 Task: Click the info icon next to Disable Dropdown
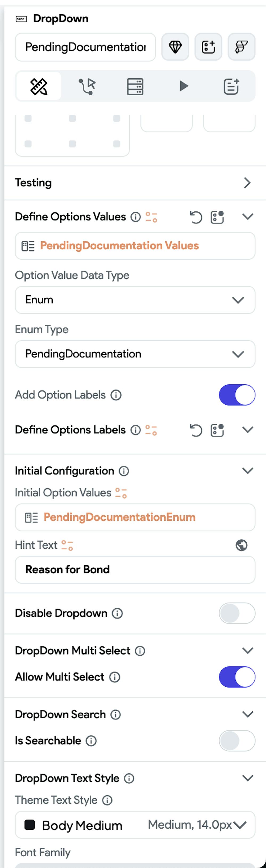[x=117, y=613]
